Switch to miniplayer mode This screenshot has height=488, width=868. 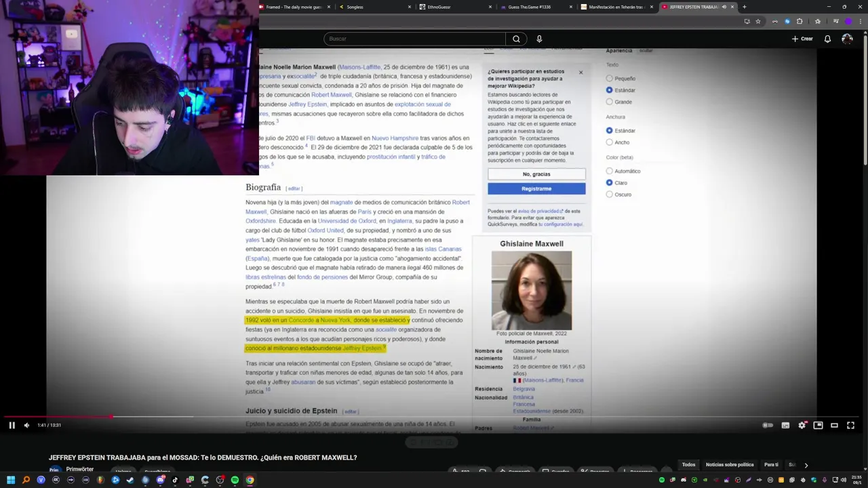(818, 425)
